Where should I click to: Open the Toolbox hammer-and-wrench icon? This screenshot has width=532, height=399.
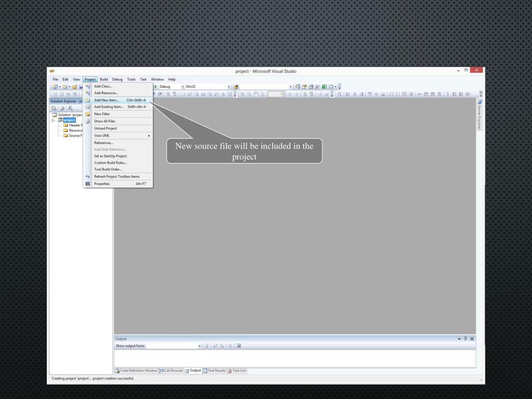317,87
